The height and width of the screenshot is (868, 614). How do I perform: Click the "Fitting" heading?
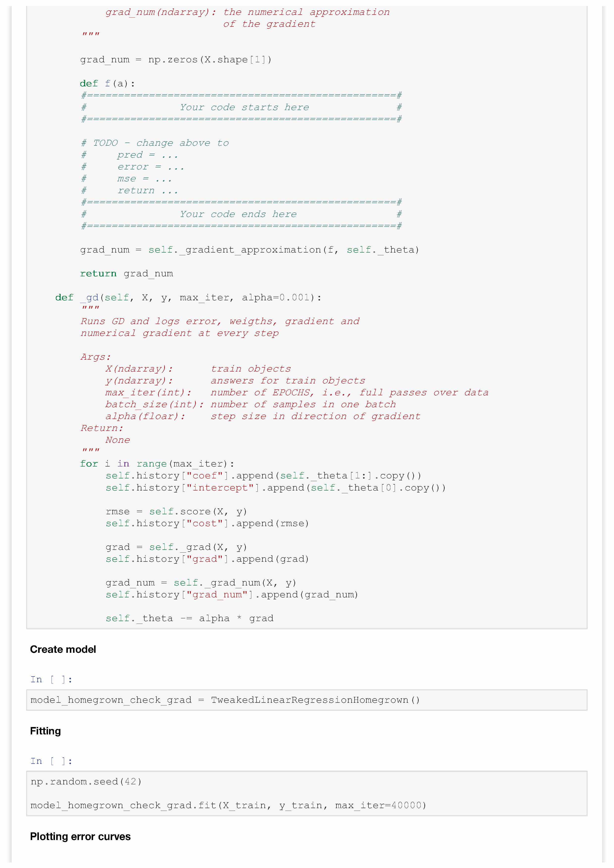coord(45,731)
